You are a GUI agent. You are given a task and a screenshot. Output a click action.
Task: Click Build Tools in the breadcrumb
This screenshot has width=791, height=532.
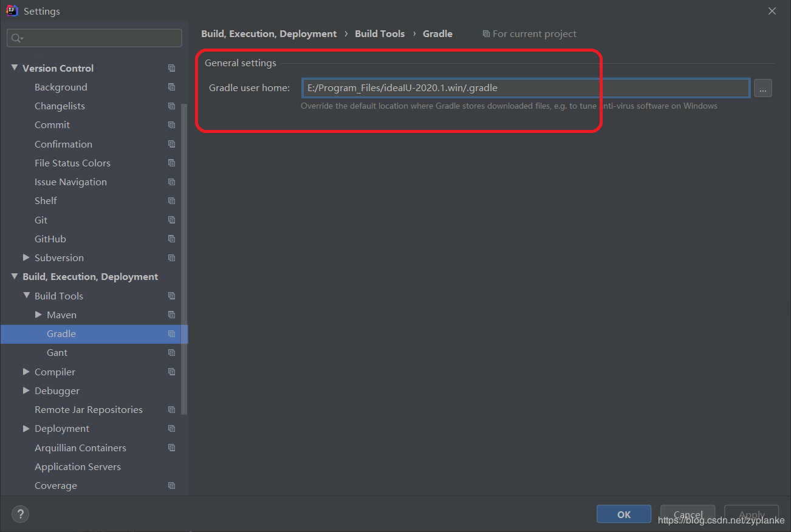(x=380, y=34)
